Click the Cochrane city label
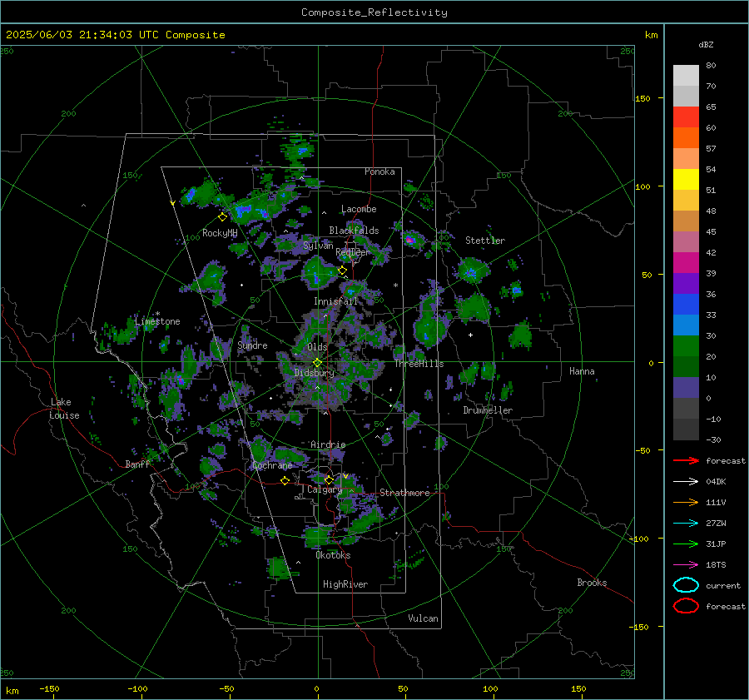Screen dimensions: 749x700 (x=272, y=465)
